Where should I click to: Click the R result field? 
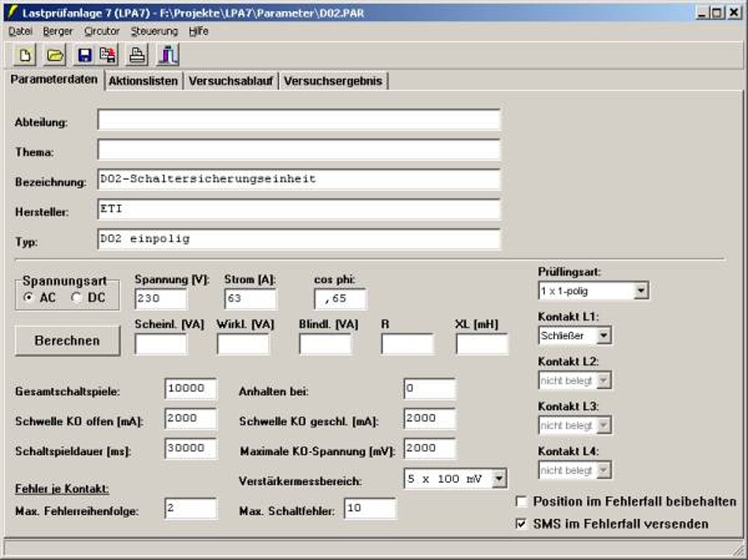(407, 344)
